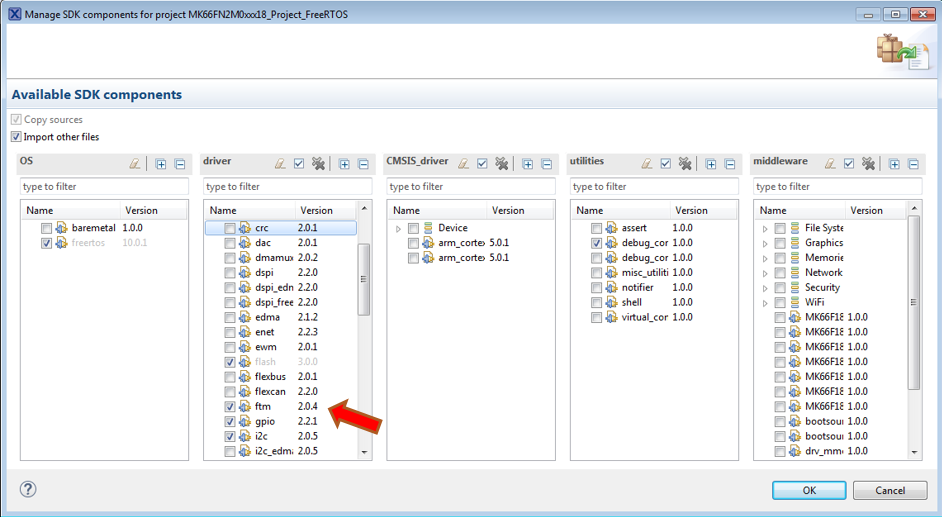Collapse all in utilities panel
The width and height of the screenshot is (942, 517).
[729, 164]
